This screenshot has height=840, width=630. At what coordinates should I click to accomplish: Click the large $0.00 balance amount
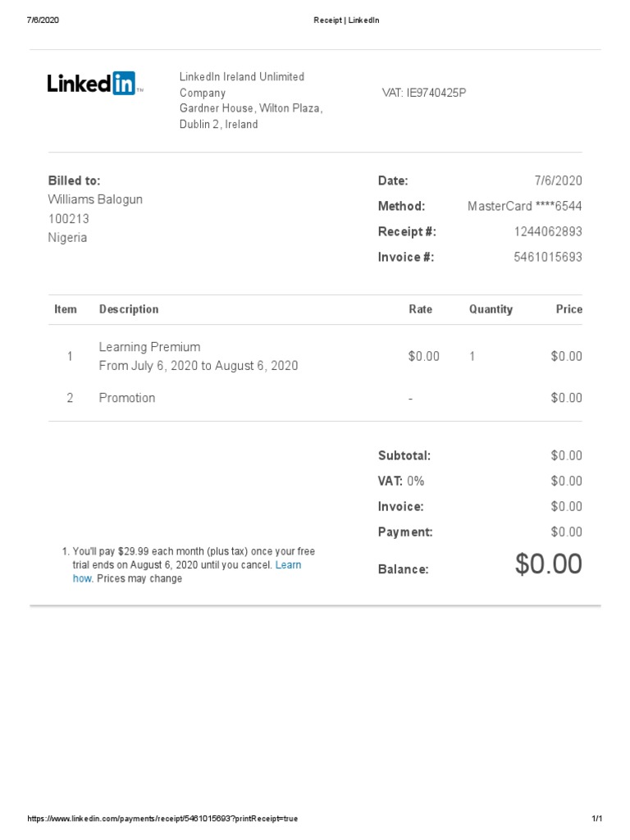coord(548,564)
